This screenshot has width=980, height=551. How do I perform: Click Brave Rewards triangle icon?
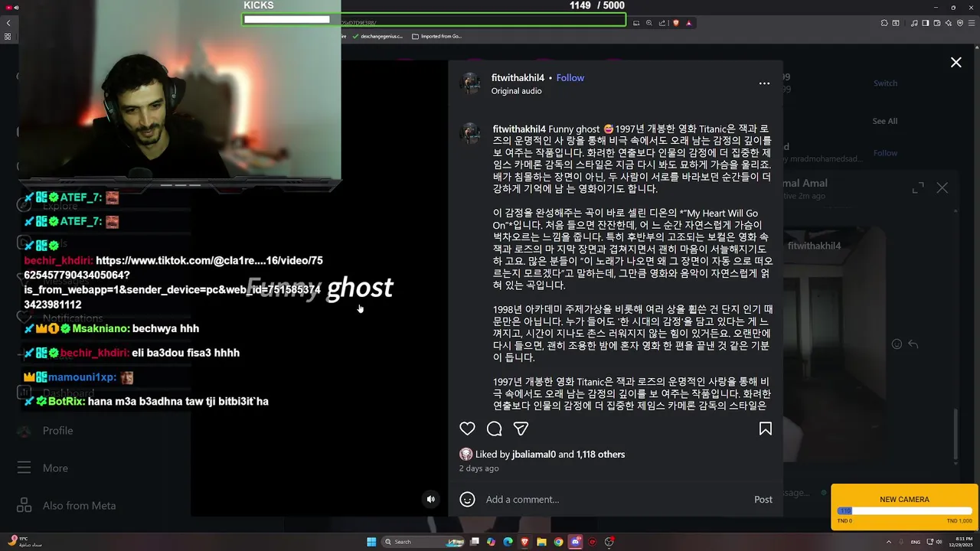688,23
